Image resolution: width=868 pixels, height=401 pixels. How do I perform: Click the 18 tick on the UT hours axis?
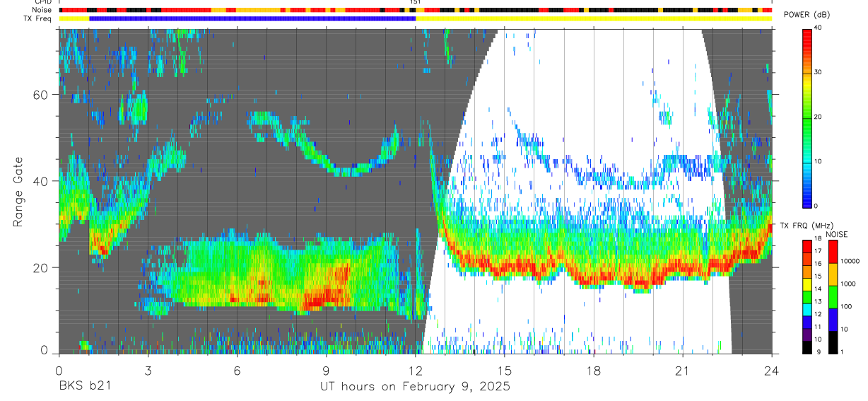593,370
